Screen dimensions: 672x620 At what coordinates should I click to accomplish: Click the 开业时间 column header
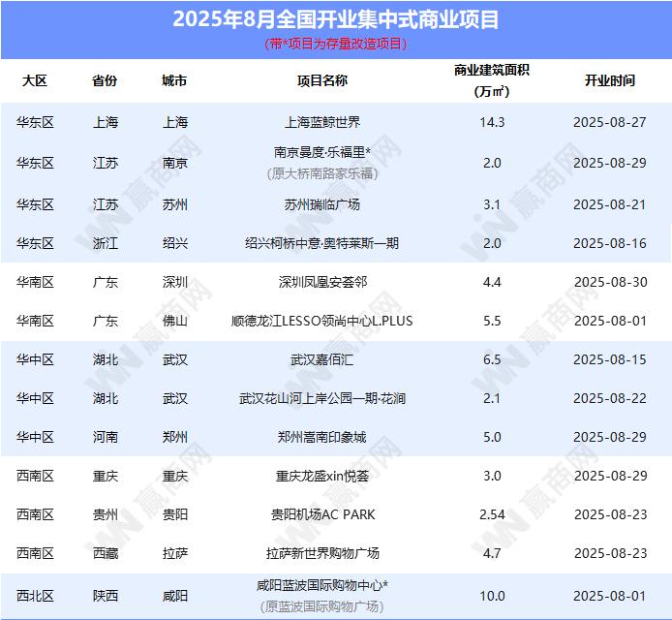click(x=610, y=80)
